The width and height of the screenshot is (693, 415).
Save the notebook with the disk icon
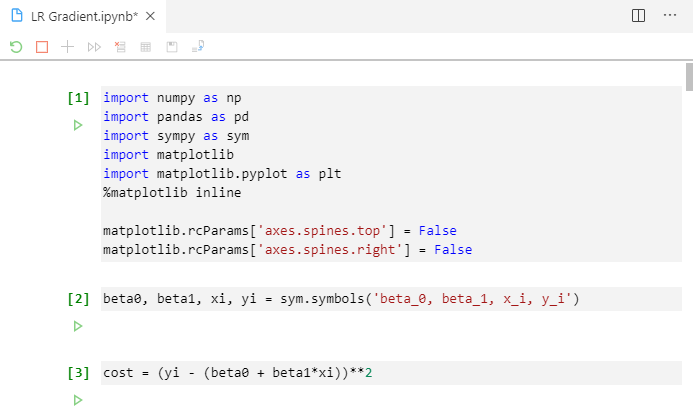tap(172, 47)
